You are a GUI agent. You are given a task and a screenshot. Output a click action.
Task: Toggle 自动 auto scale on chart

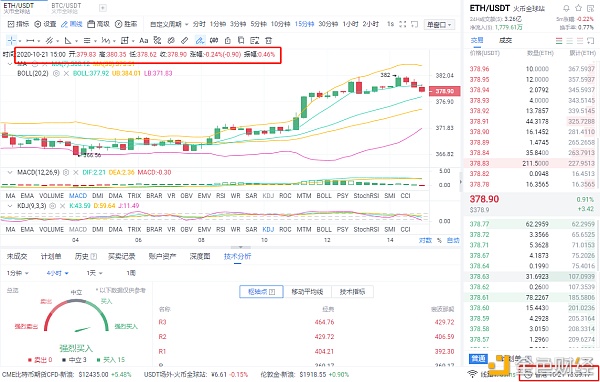pyautogui.click(x=453, y=240)
